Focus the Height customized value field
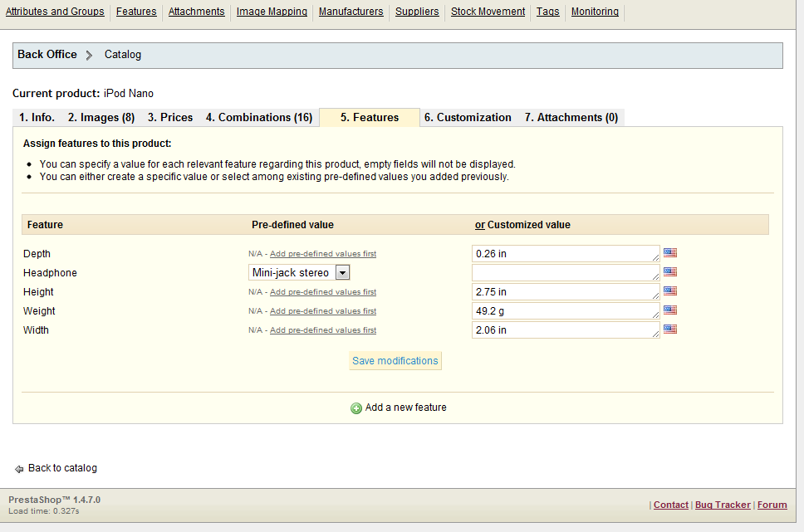 pos(566,291)
